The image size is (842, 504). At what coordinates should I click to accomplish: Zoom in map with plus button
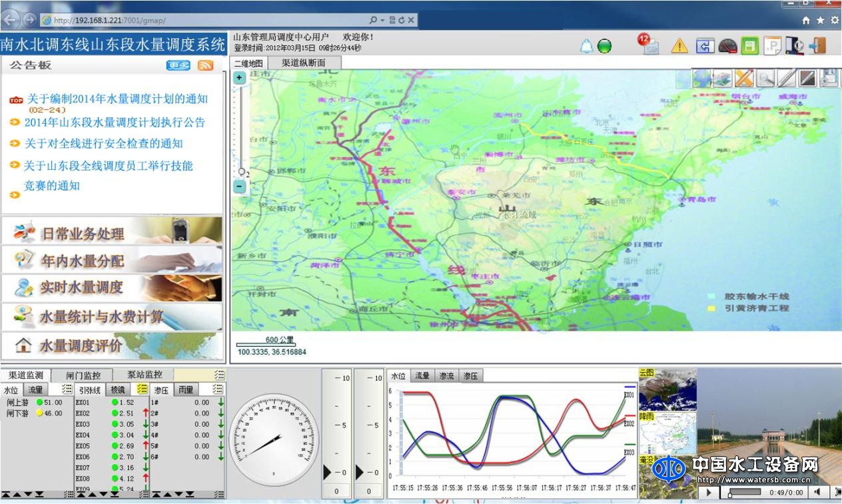pos(240,77)
